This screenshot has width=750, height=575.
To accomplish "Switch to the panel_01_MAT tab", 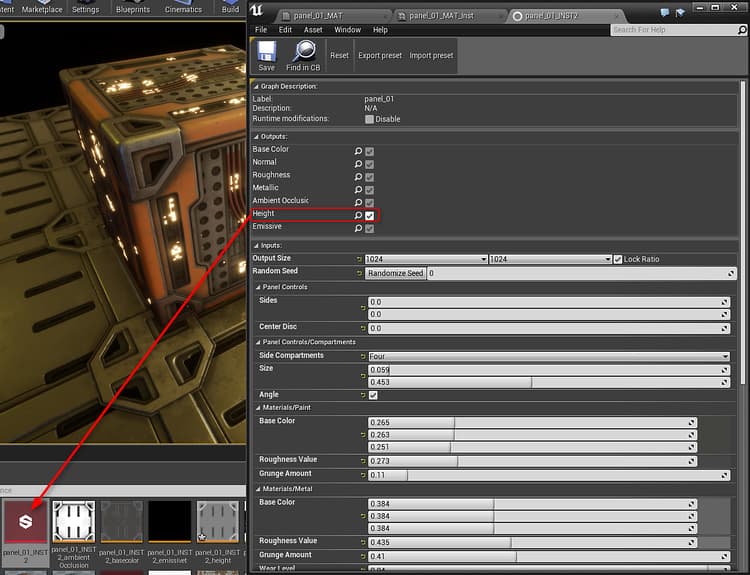I will coord(318,16).
